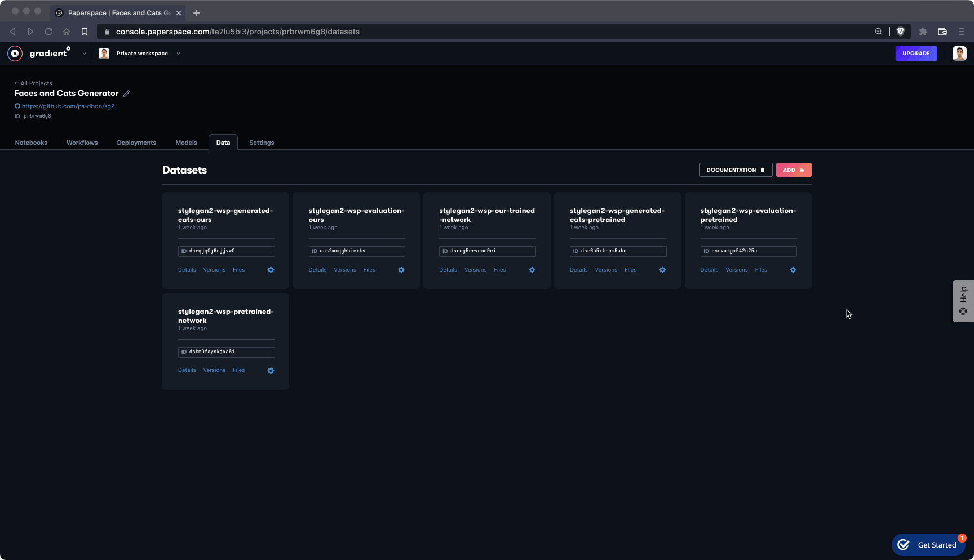974x560 pixels.
Task: Go to browser home page icon
Action: 67,32
